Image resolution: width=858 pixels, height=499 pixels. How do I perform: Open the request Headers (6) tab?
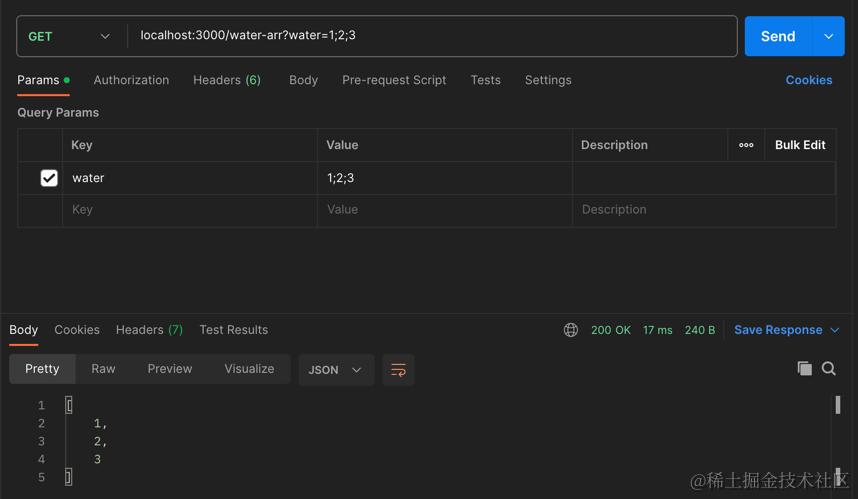tap(227, 80)
